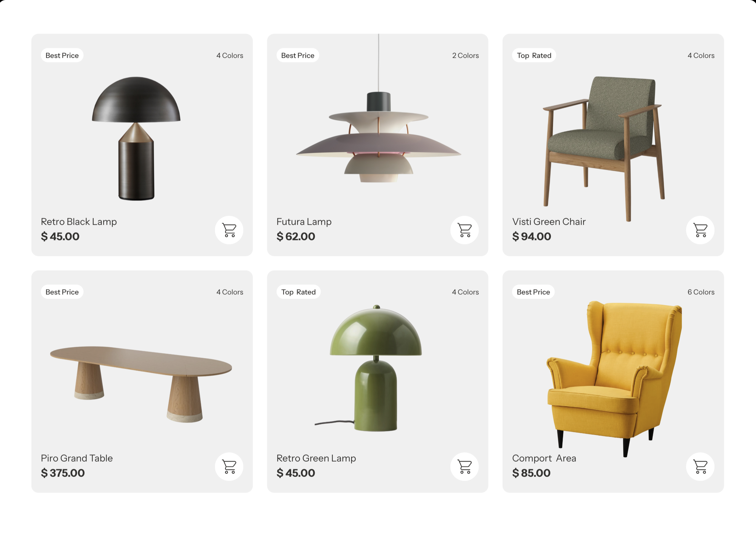Image resolution: width=756 pixels, height=553 pixels.
Task: View the Piro Grand Table image
Action: [x=141, y=384]
